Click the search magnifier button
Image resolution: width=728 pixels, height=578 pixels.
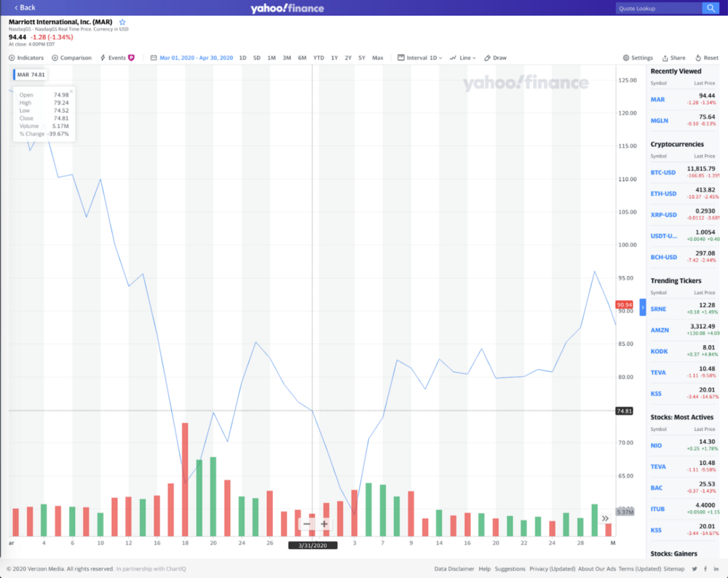click(710, 8)
